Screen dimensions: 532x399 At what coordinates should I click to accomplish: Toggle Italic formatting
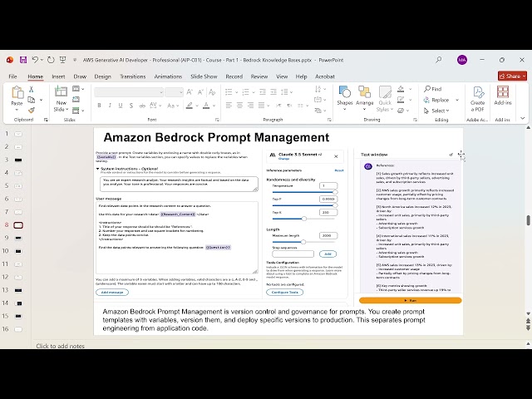110,106
